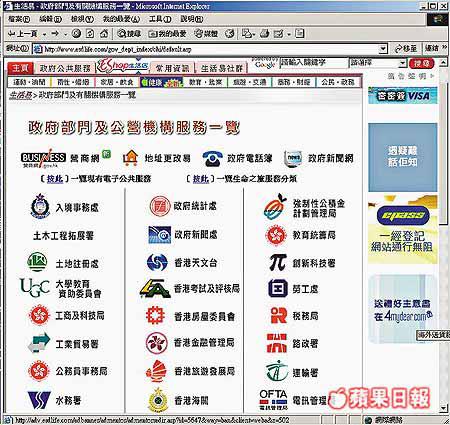
Task: Click the IE Home toolbar icon
Action: (x=104, y=33)
